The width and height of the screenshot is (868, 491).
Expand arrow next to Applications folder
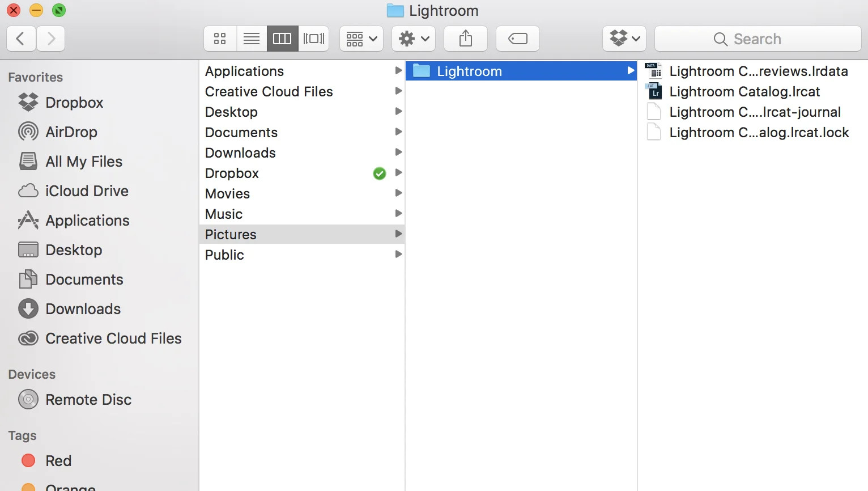coord(398,70)
